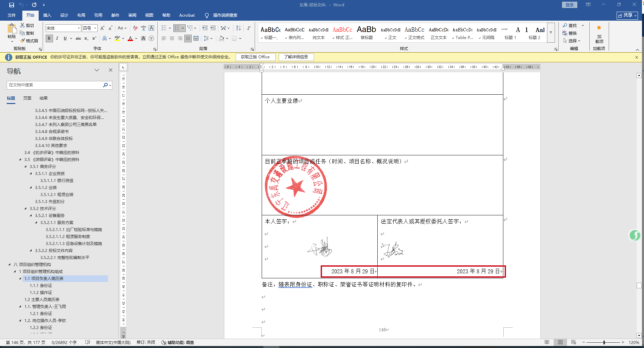The image size is (644, 348).
Task: Switch to the 插入 (Insert) ribbon tab
Action: (x=47, y=15)
